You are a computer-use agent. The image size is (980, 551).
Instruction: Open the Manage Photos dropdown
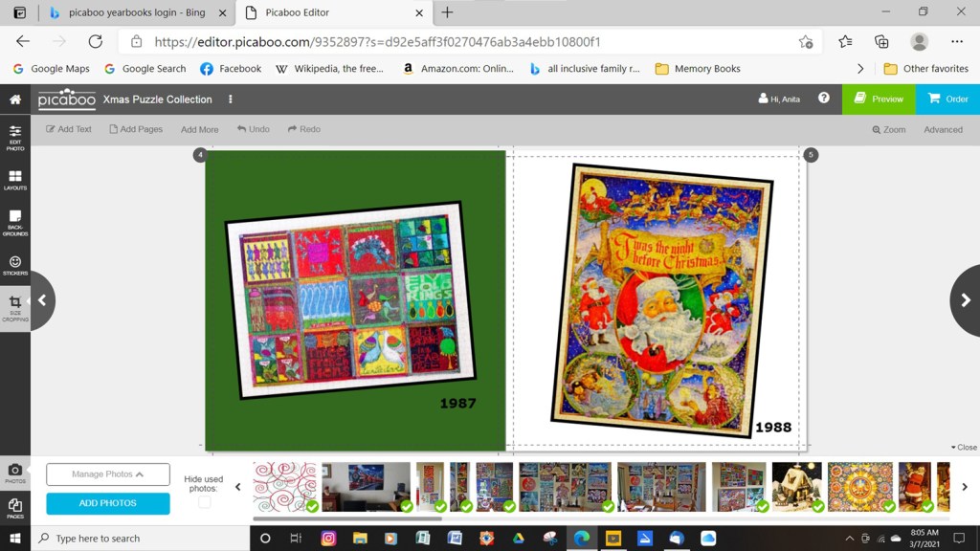[107, 474]
